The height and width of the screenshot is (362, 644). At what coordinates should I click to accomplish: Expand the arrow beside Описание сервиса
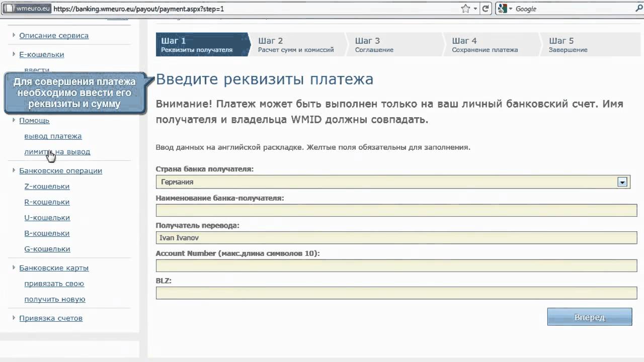(x=14, y=35)
